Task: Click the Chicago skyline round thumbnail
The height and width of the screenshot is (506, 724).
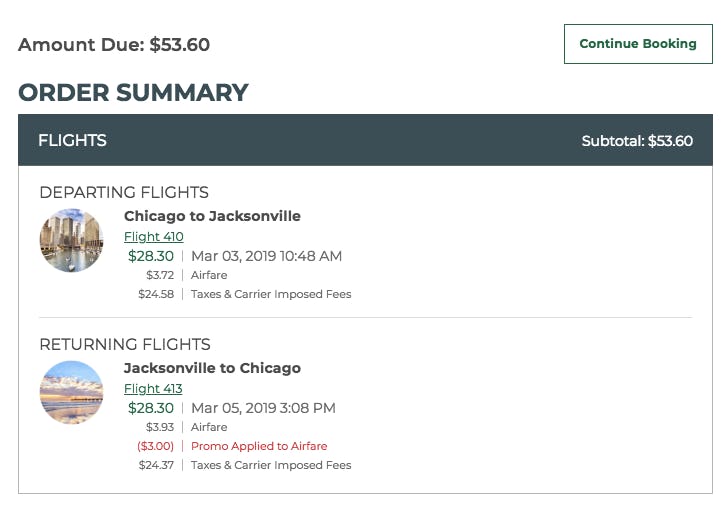Action: click(x=71, y=241)
